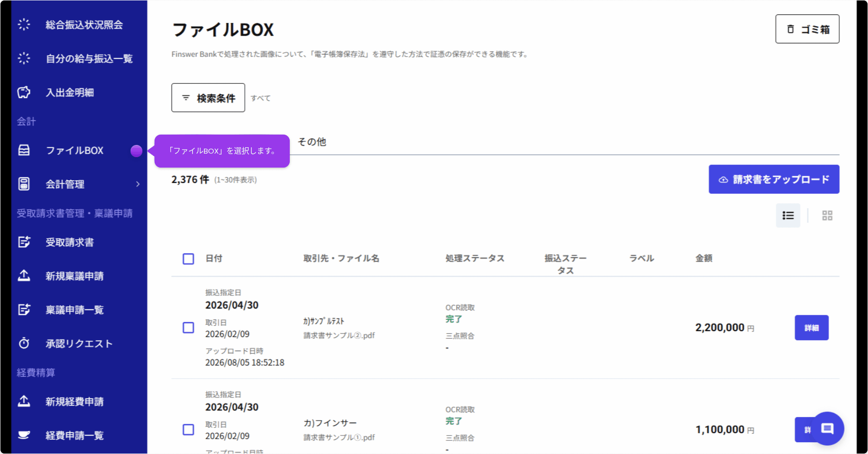Click the 2,376 件 result count
868x454 pixels.
click(x=190, y=179)
